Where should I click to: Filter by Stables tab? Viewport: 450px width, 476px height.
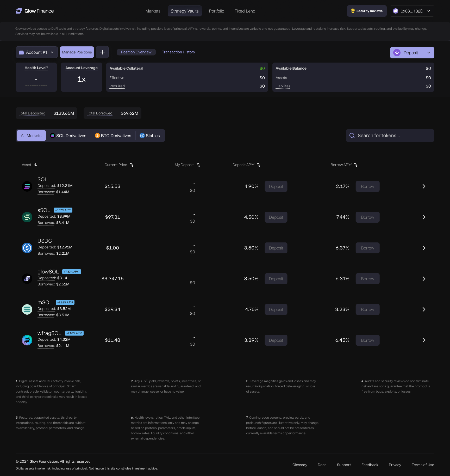pyautogui.click(x=150, y=136)
